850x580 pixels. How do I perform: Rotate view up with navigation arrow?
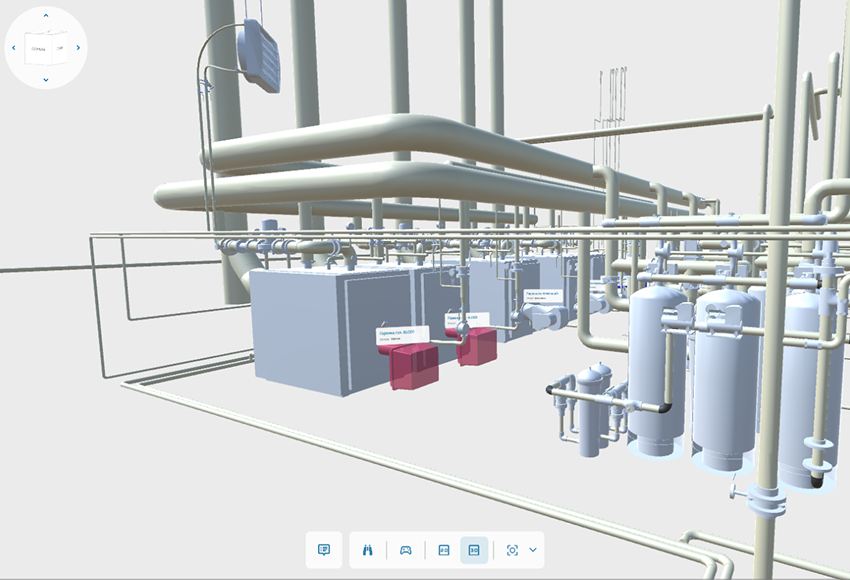pyautogui.click(x=46, y=15)
